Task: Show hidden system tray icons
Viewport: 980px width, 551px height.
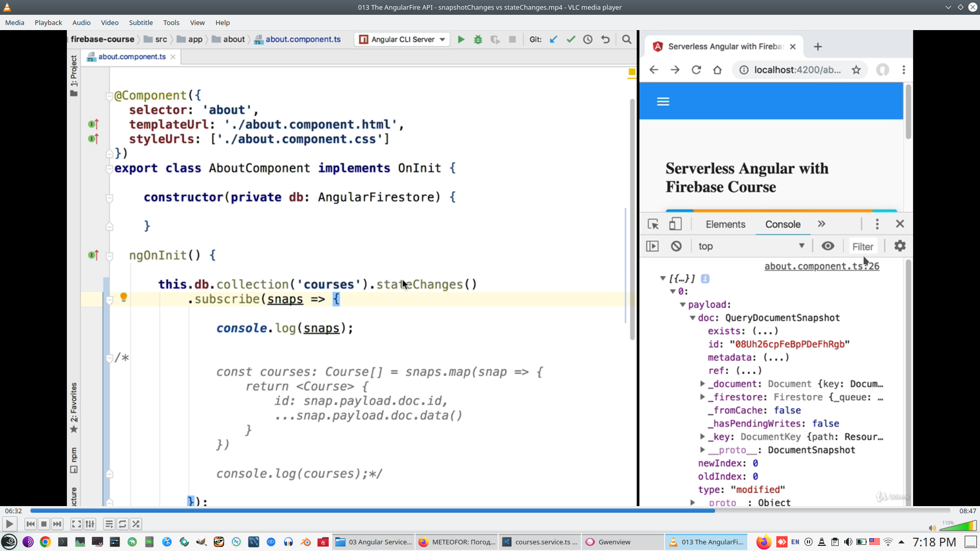Action: [x=901, y=542]
